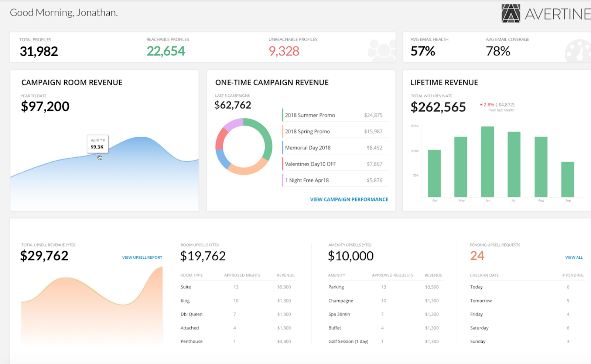Click the Reachable Profiles count 22,654
Image resolution: width=591 pixels, height=364 pixels.
pos(165,51)
